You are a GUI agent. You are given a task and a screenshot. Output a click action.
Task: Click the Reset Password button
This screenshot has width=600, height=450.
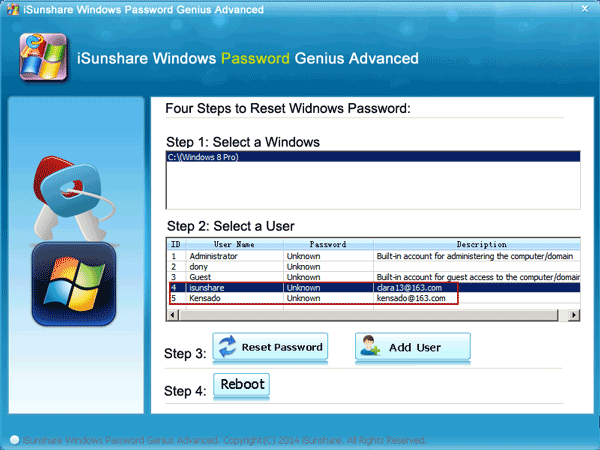[x=270, y=347]
